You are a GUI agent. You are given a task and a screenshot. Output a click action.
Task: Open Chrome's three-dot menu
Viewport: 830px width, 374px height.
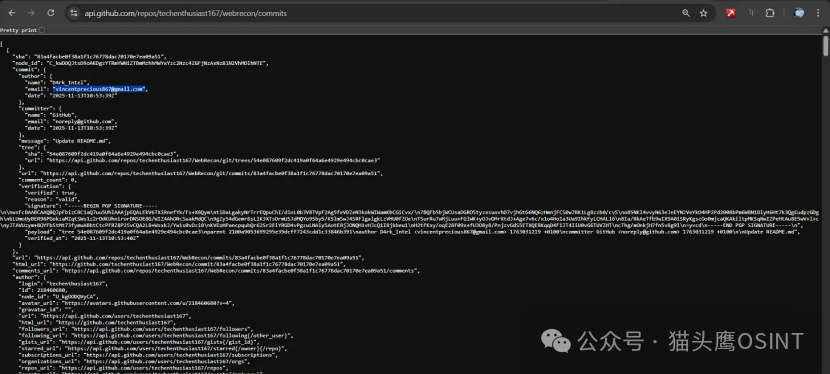tap(818, 13)
